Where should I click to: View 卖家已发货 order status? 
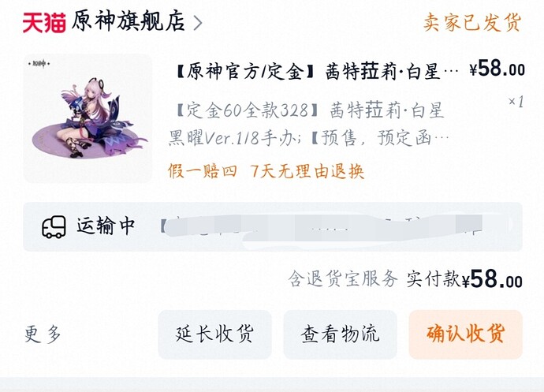click(x=471, y=23)
